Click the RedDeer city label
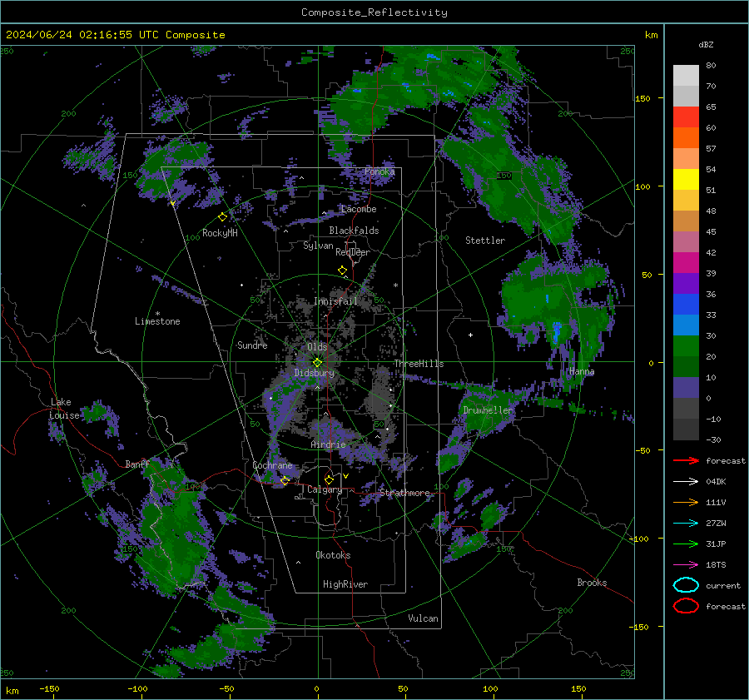The image size is (749, 700). 353,252
